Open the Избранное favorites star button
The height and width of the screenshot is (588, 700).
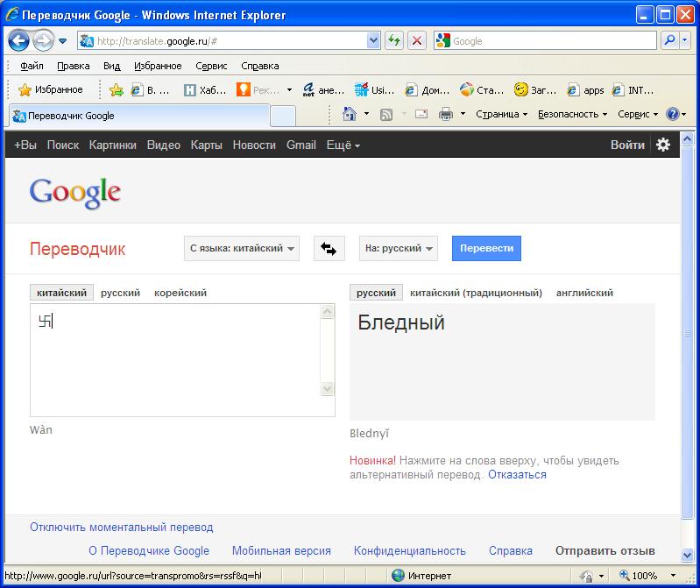[x=51, y=89]
